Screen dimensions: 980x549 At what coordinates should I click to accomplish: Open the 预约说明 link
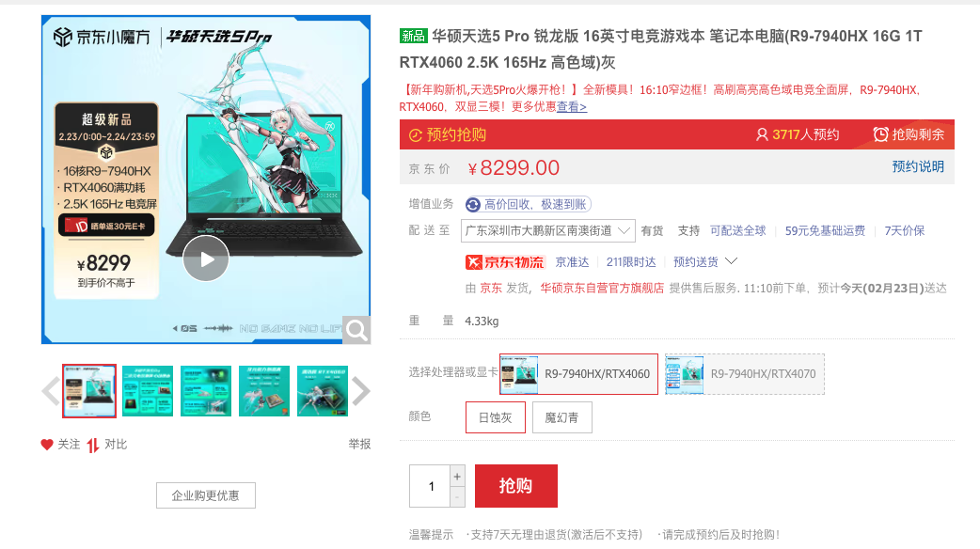pos(918,166)
